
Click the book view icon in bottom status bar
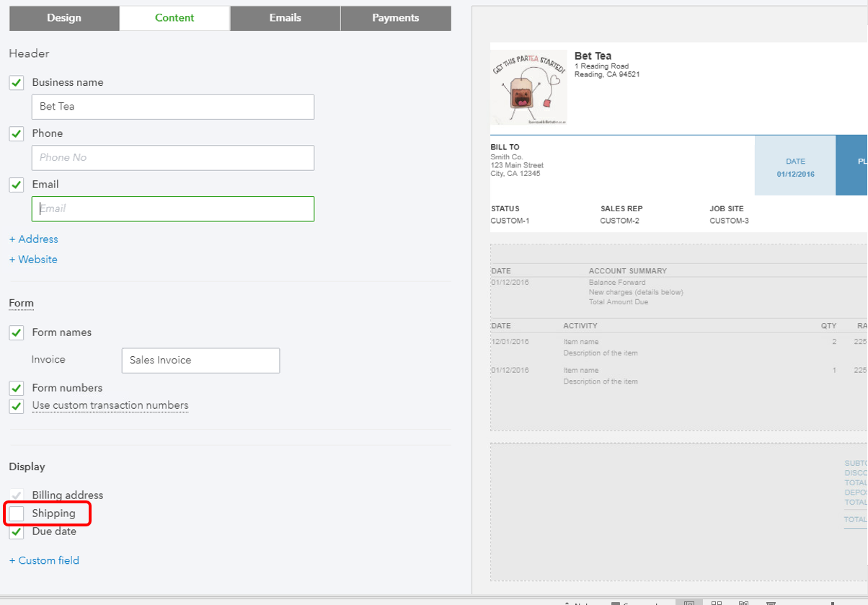[744, 601]
